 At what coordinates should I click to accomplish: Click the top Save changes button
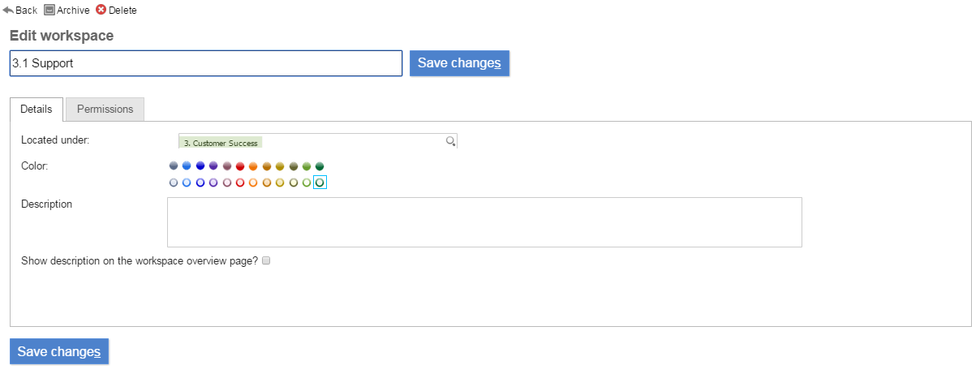[x=459, y=63]
